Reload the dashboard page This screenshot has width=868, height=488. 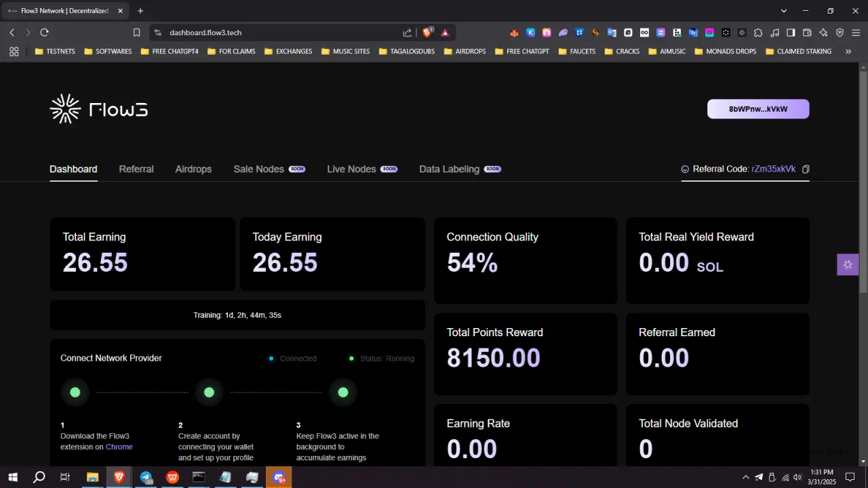[45, 33]
